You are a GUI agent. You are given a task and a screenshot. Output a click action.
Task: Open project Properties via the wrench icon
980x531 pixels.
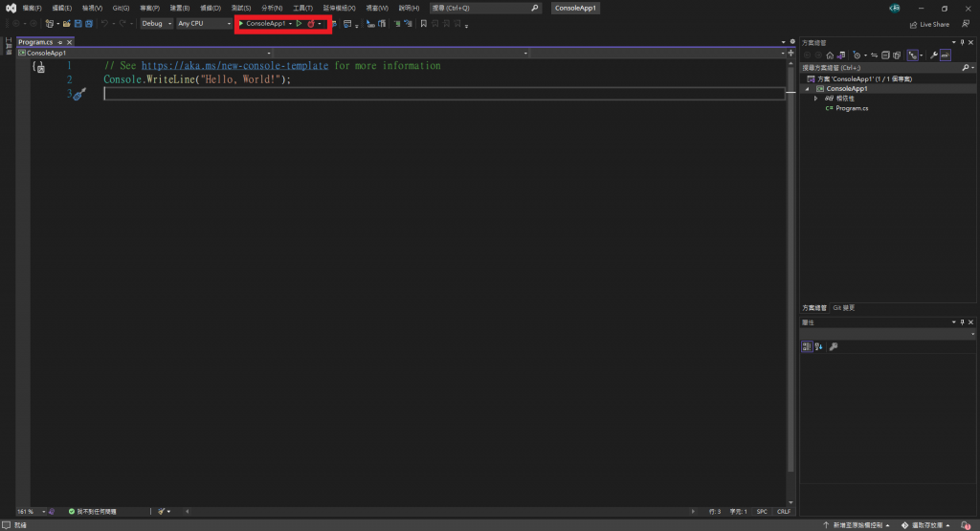pos(934,55)
